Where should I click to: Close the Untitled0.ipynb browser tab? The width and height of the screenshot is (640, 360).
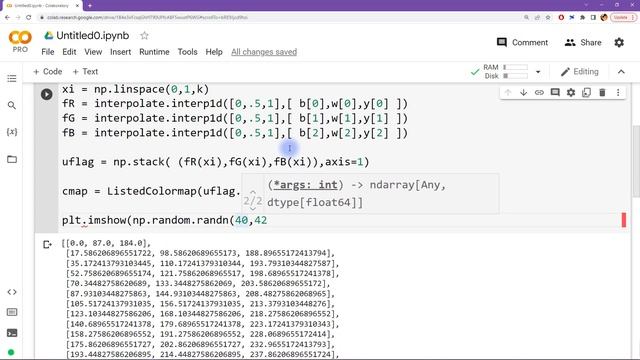(x=78, y=6)
